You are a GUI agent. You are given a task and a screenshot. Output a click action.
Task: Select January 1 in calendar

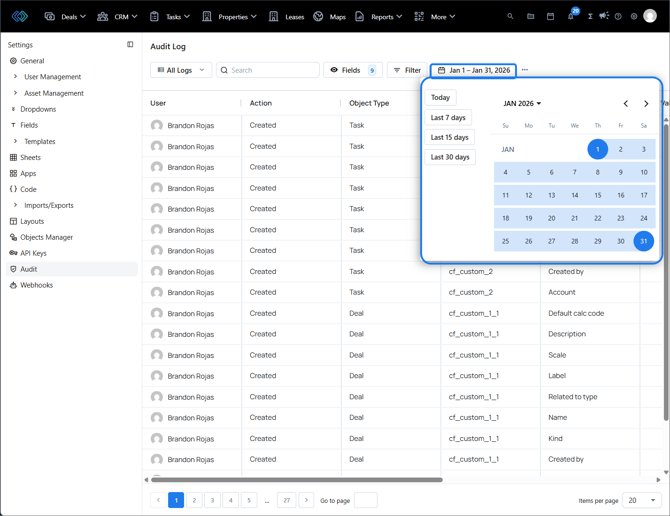[597, 149]
